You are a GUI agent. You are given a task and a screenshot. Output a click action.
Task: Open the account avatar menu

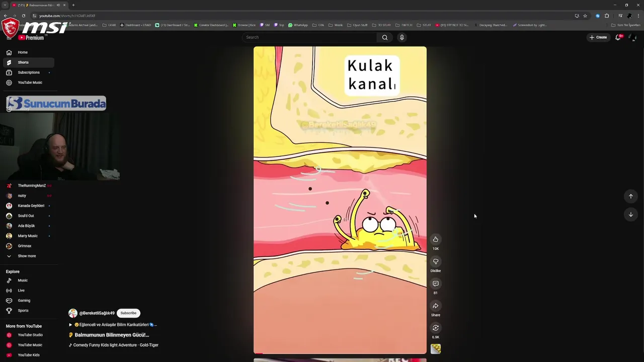click(632, 37)
